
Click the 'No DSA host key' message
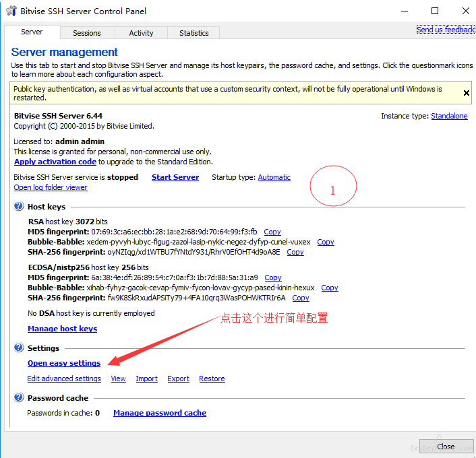(x=91, y=313)
